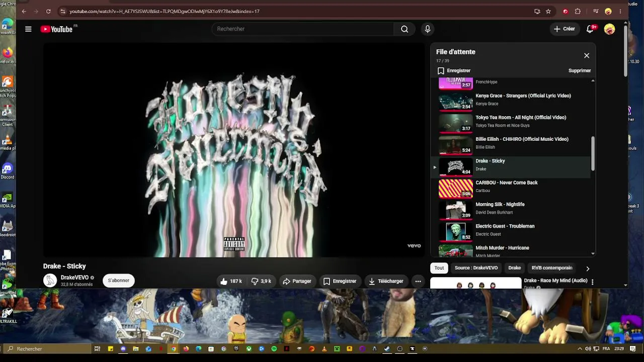This screenshot has width=644, height=362.
Task: Filter by R'n'B contemporain chip
Action: [552, 268]
